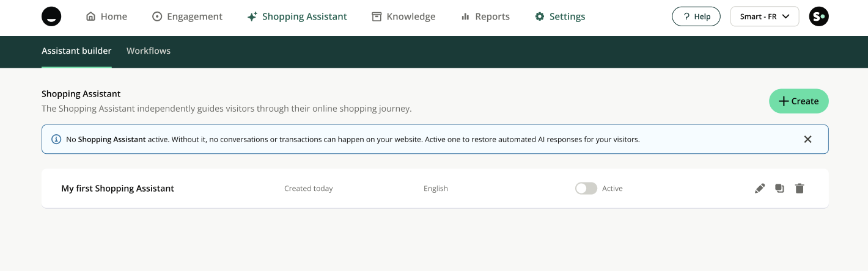Delete assistant using the trash icon

pos(799,189)
